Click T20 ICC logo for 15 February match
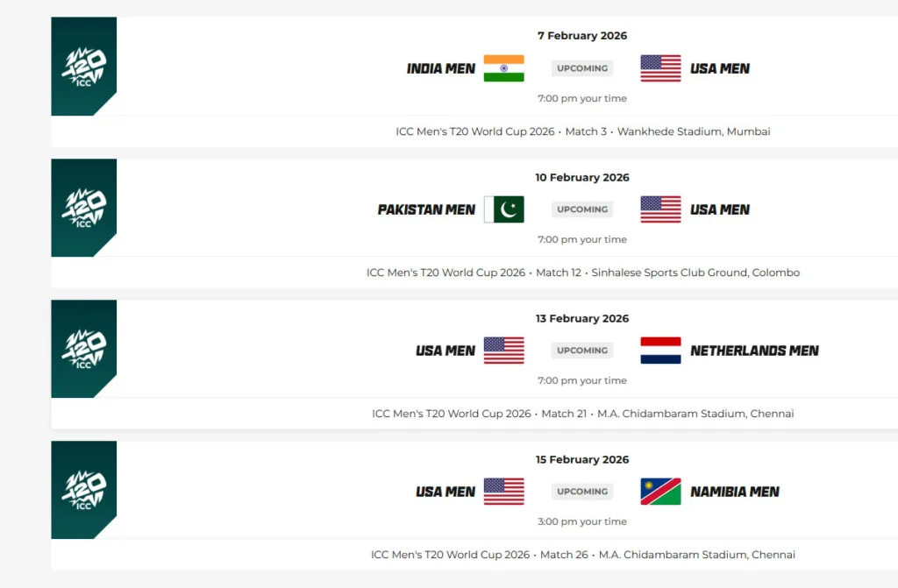The image size is (898, 588). click(84, 490)
